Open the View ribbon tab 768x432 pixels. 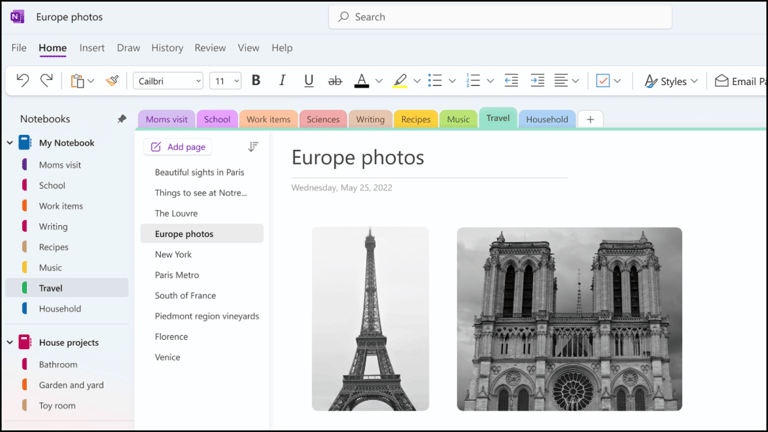pos(248,48)
